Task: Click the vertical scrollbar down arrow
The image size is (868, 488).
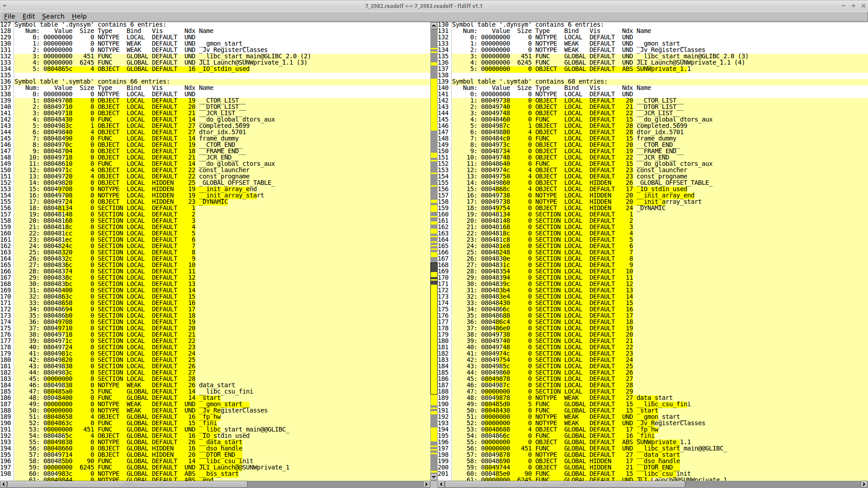Action: coord(434,476)
